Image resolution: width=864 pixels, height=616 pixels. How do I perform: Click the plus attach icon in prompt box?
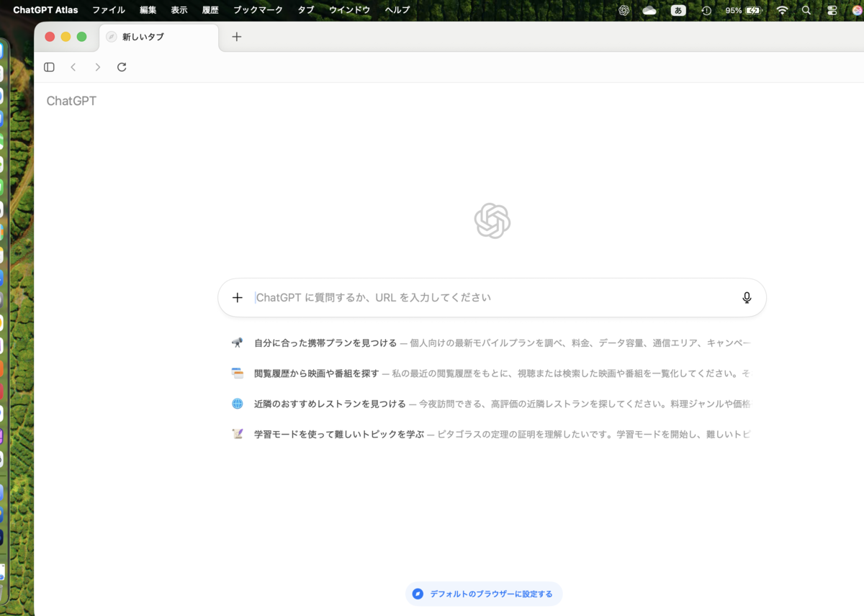pyautogui.click(x=238, y=297)
